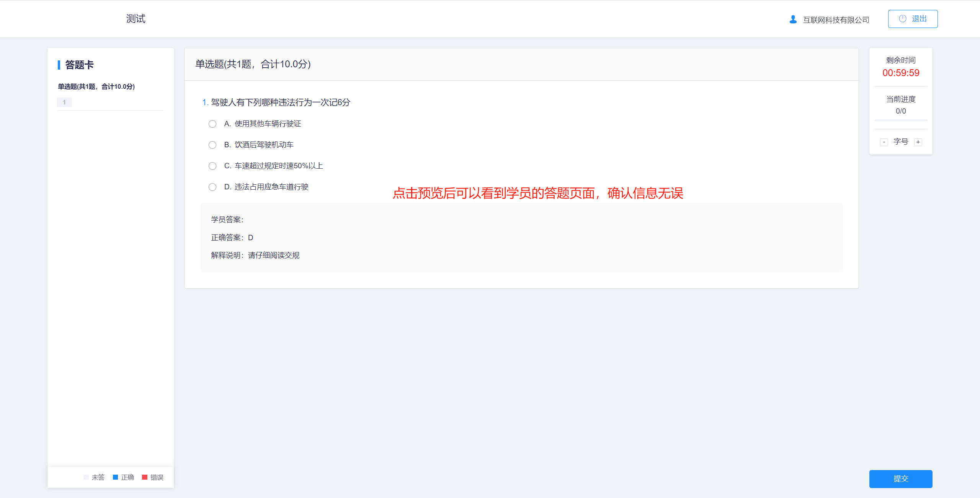Click the 答题卡 panel heading

79,65
